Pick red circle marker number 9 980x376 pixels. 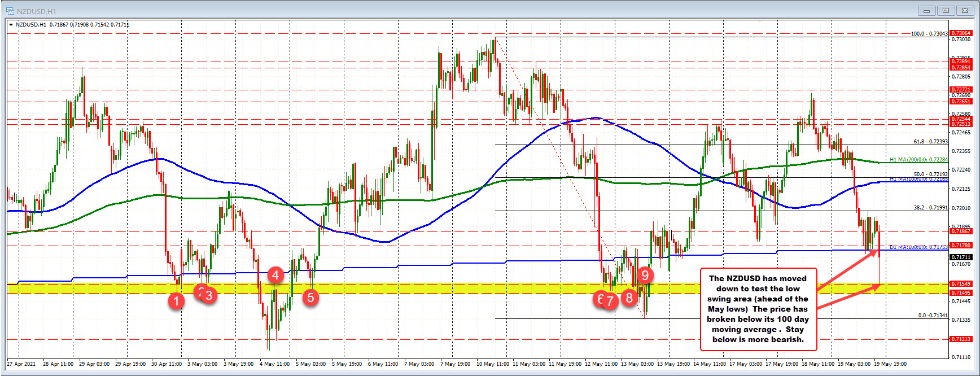click(x=645, y=275)
